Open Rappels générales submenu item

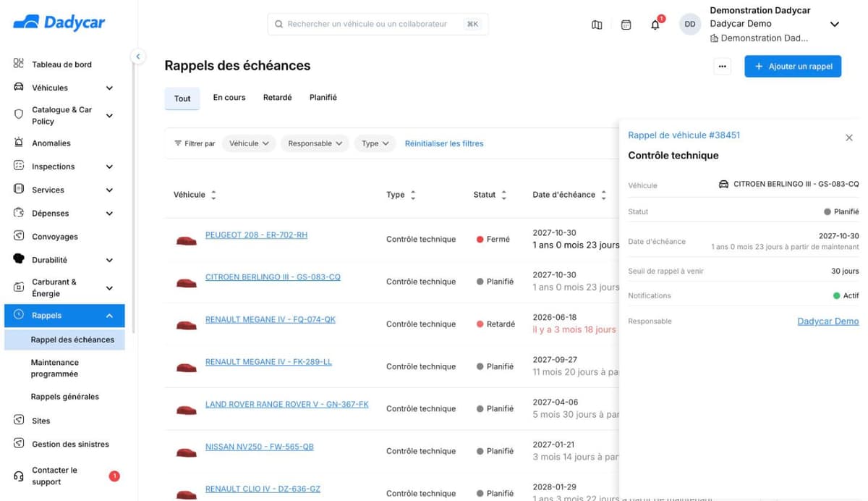(x=65, y=397)
